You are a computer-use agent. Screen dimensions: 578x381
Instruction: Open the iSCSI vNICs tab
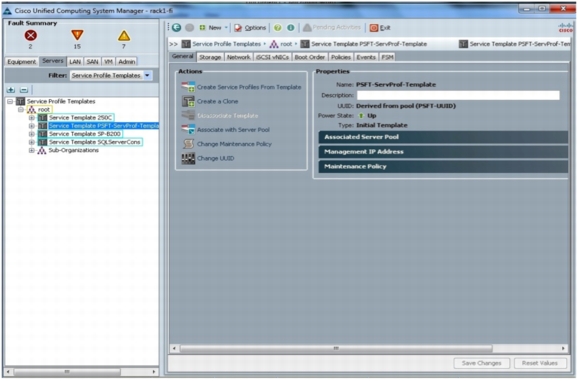272,57
